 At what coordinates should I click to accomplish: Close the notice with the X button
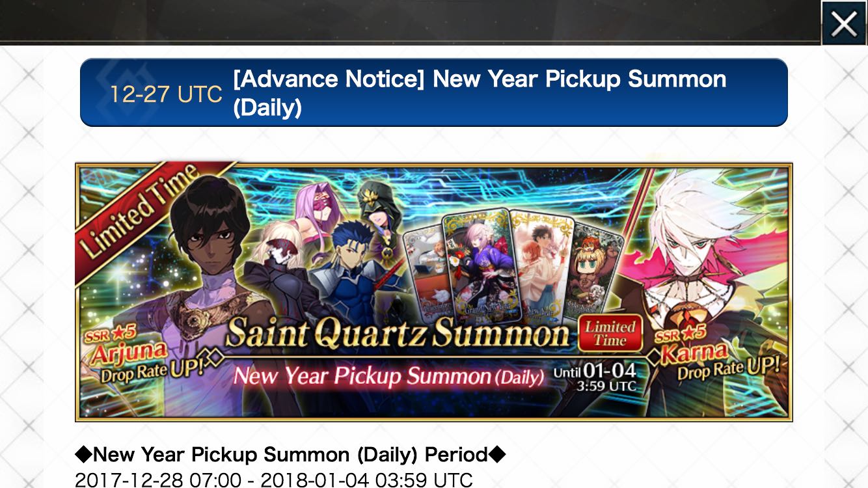click(844, 23)
